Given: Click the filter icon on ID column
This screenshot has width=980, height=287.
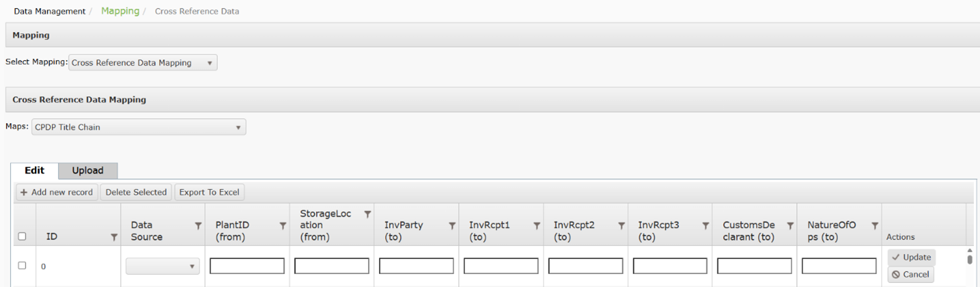Looking at the screenshot, I should click(x=114, y=237).
